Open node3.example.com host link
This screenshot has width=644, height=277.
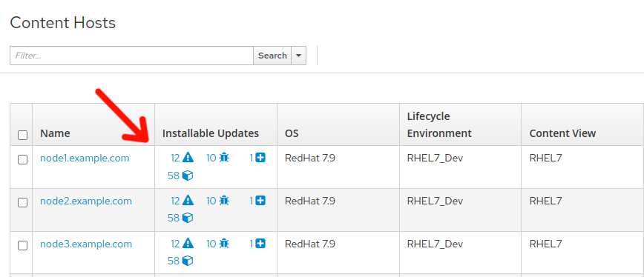[x=86, y=244]
